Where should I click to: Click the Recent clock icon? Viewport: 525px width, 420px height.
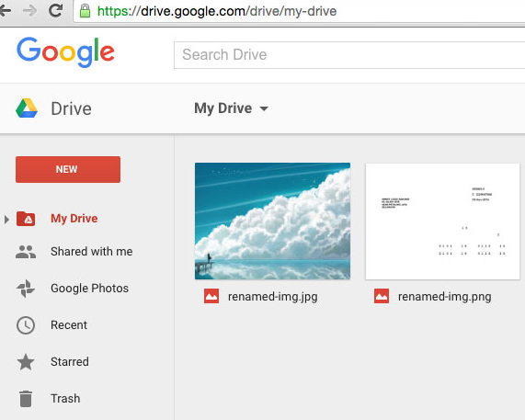(x=26, y=325)
